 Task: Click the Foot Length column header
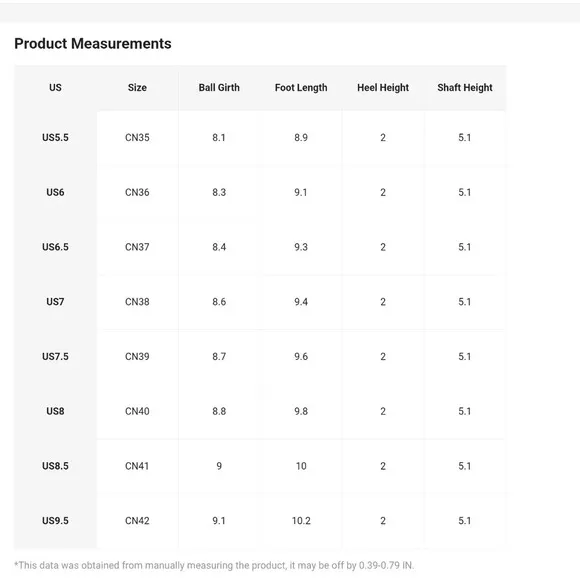[x=301, y=88]
